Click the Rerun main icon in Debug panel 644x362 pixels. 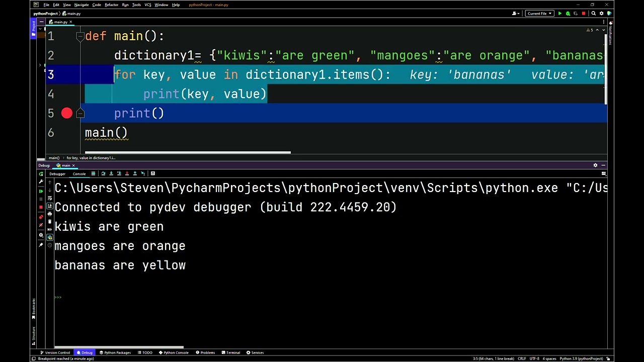coord(41,174)
